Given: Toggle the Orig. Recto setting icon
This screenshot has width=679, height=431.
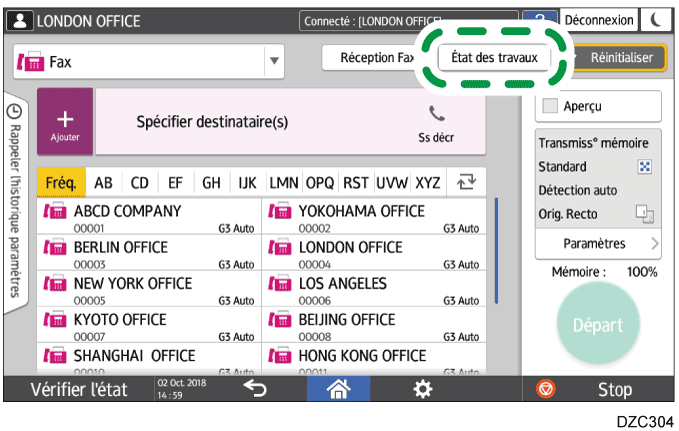Looking at the screenshot, I should [644, 213].
